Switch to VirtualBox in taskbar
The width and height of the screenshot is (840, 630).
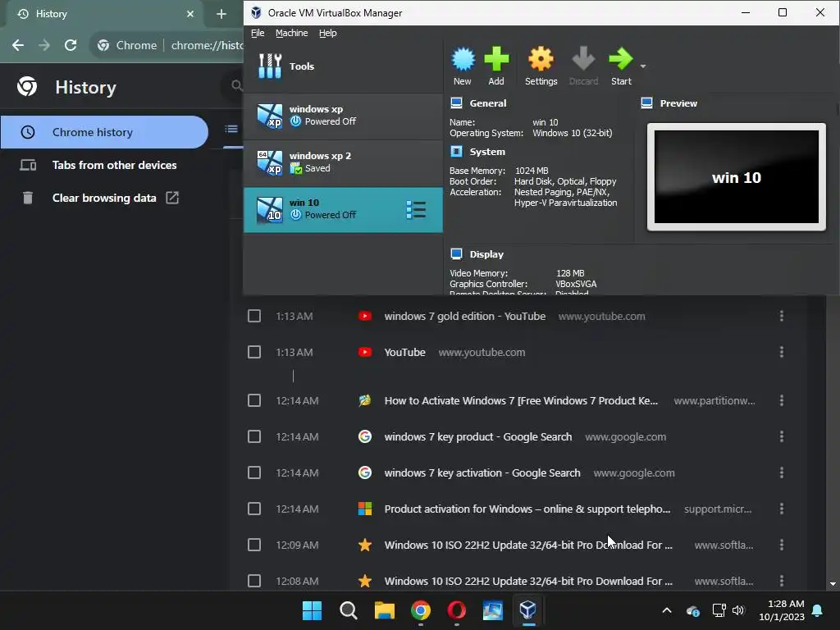tap(528, 610)
